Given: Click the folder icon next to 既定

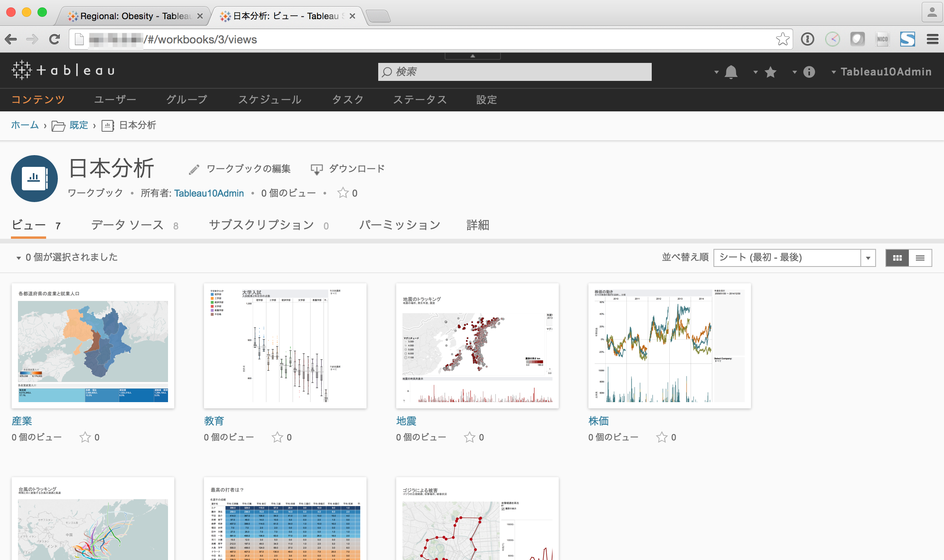Looking at the screenshot, I should click(58, 125).
